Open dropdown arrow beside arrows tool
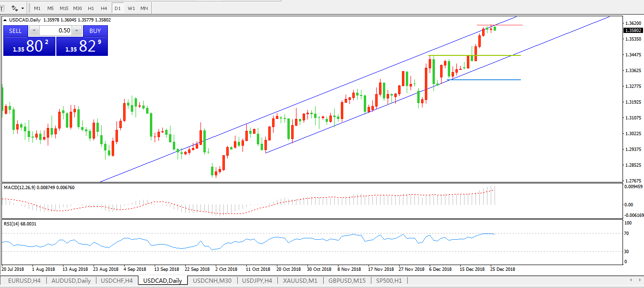 23,9
